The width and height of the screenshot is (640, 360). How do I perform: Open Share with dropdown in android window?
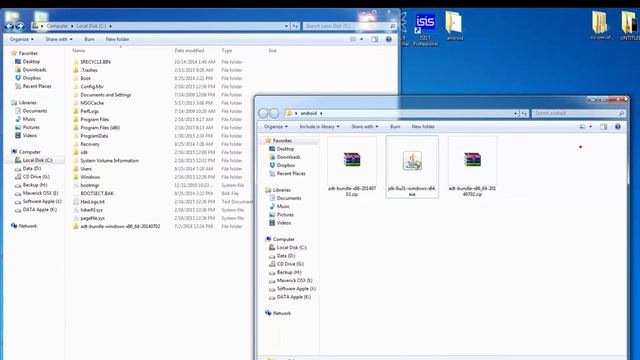click(x=364, y=127)
